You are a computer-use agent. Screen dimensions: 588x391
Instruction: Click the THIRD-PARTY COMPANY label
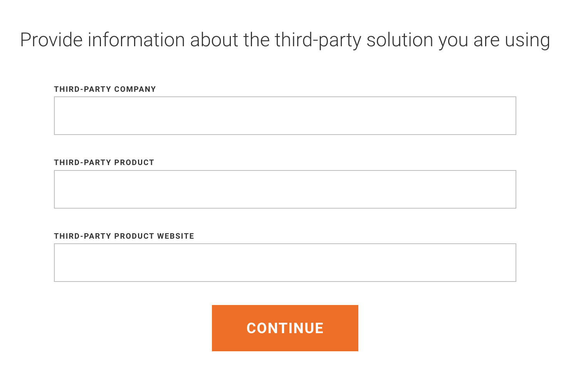tap(105, 89)
